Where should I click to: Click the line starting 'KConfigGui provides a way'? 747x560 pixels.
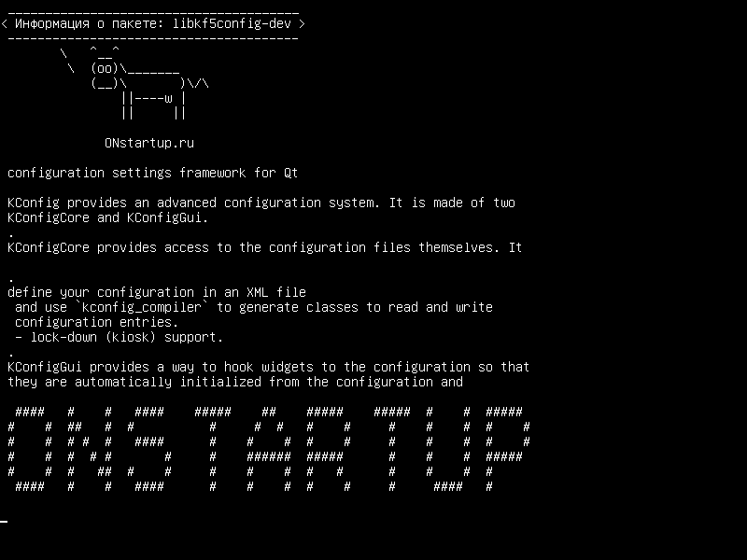coord(269,367)
